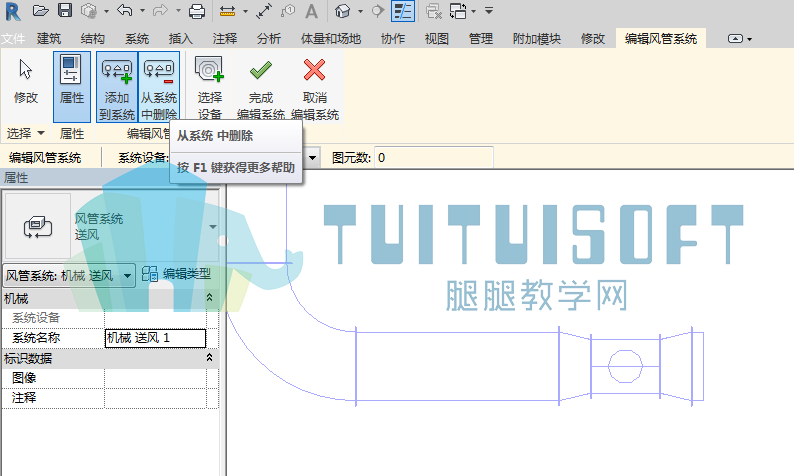Switch to the 修改 ribbon tab

coord(593,38)
